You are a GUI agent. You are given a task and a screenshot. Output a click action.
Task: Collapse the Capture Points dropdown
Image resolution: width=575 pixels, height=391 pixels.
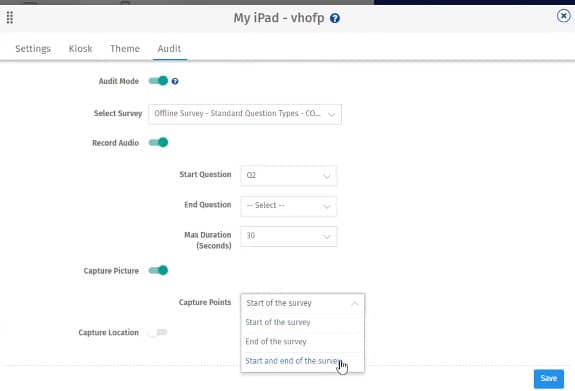point(303,303)
